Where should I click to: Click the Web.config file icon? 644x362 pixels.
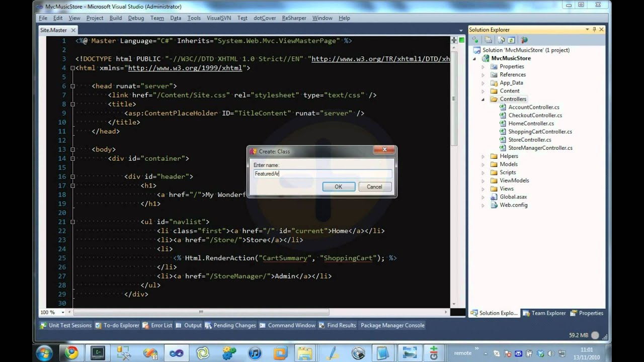pos(494,205)
